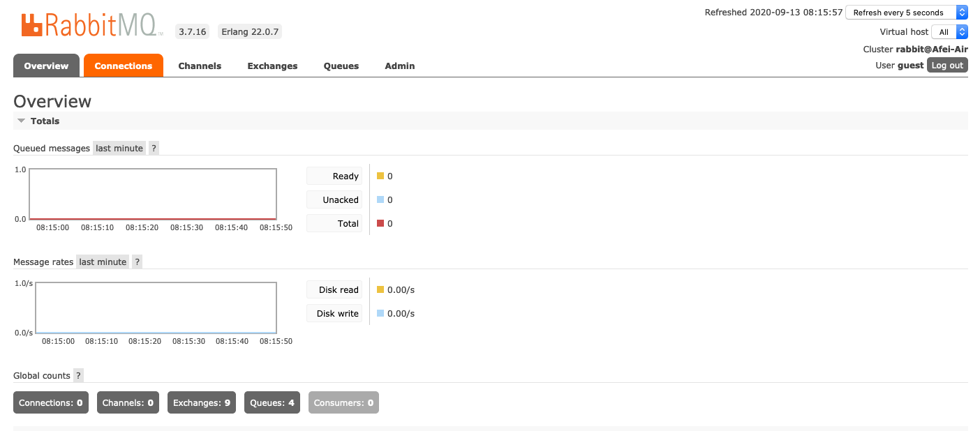
Task: Open the Admin tab
Action: [400, 66]
